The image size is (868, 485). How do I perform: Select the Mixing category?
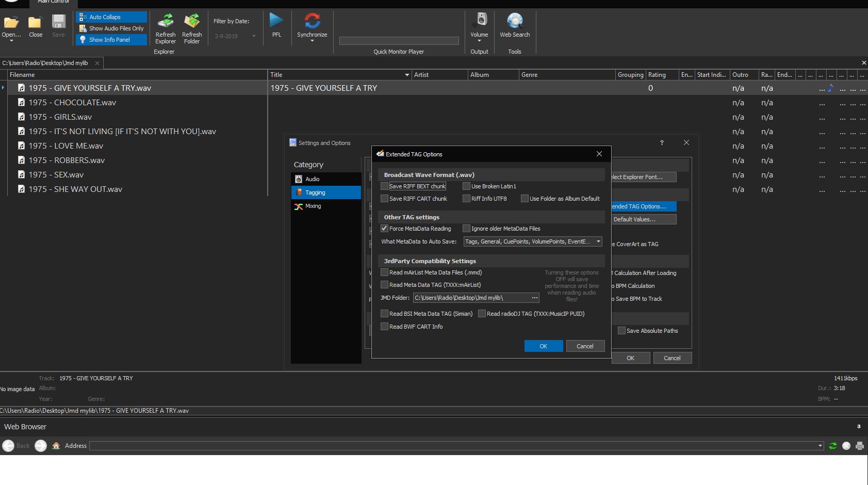point(326,206)
